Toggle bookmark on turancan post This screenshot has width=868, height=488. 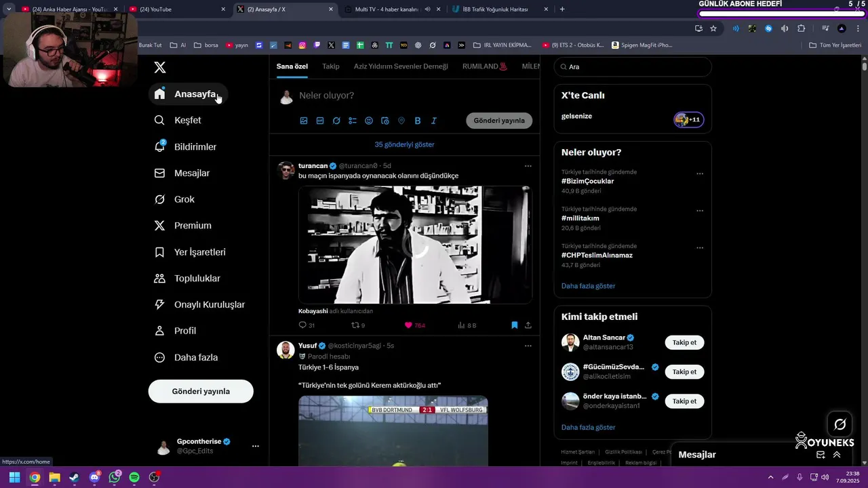click(515, 325)
